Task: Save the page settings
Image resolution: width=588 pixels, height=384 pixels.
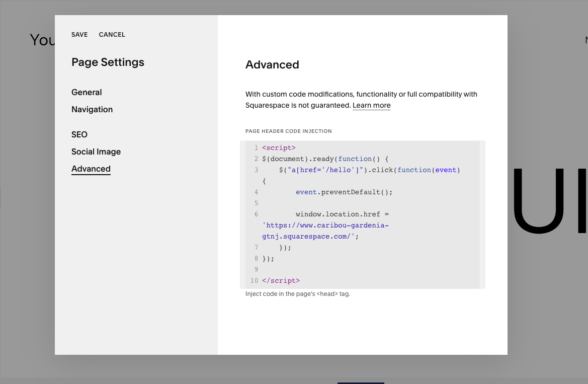Action: [x=79, y=35]
